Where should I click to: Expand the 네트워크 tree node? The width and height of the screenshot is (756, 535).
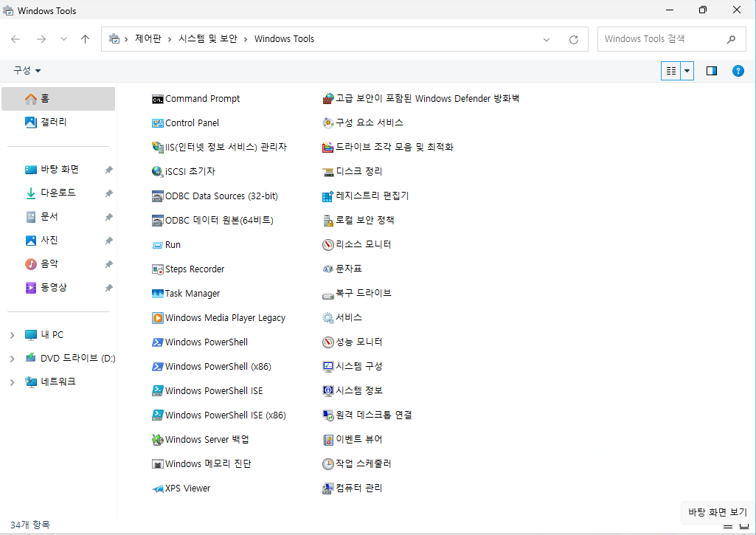pos(12,382)
